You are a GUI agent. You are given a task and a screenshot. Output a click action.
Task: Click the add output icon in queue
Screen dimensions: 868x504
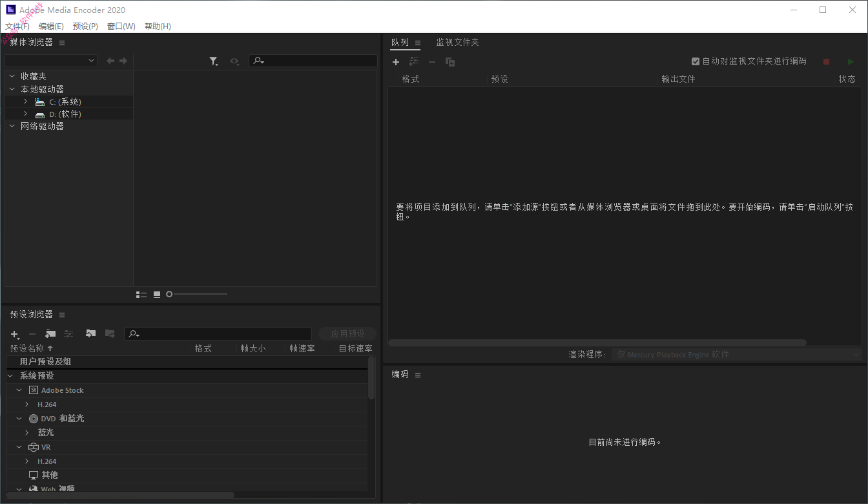[x=414, y=61]
